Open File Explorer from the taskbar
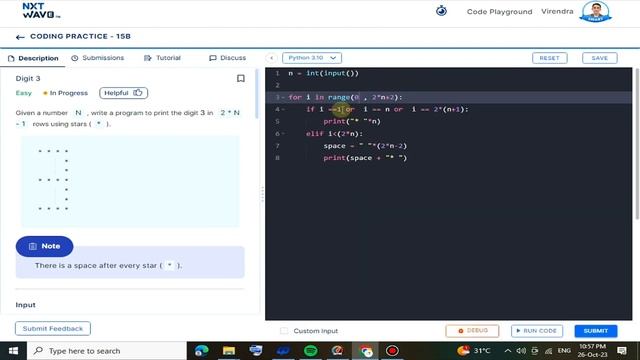640x360 pixels. point(229,351)
